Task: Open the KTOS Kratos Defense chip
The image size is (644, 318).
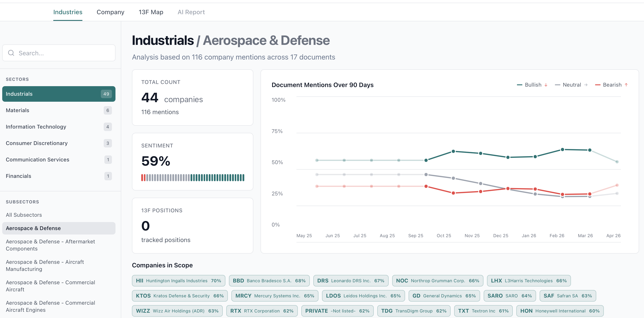Action: (180, 296)
